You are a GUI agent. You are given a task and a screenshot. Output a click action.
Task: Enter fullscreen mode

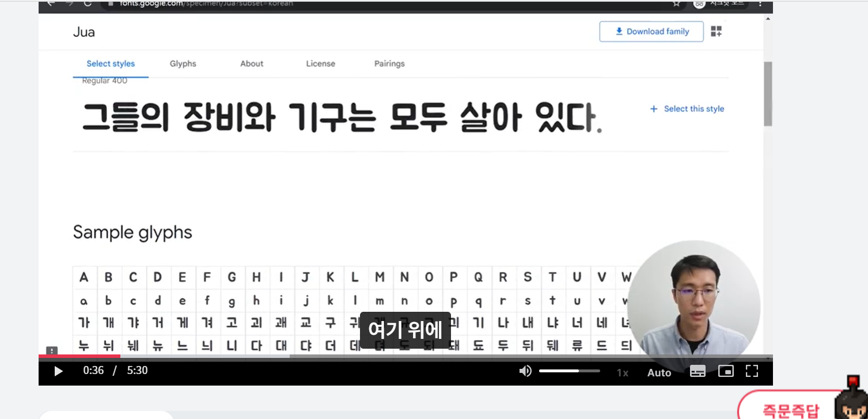(x=752, y=371)
